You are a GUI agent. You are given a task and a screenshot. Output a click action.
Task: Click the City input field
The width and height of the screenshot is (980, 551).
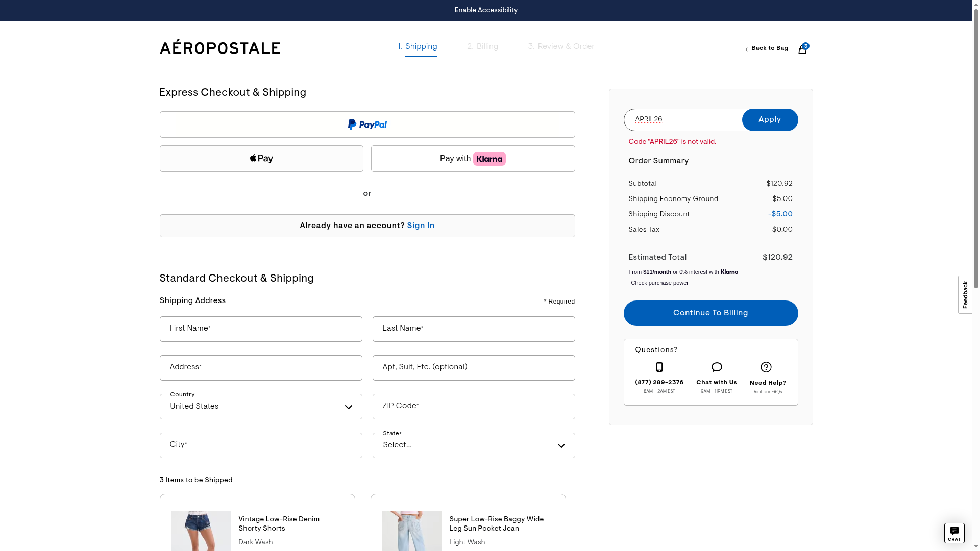(x=261, y=445)
